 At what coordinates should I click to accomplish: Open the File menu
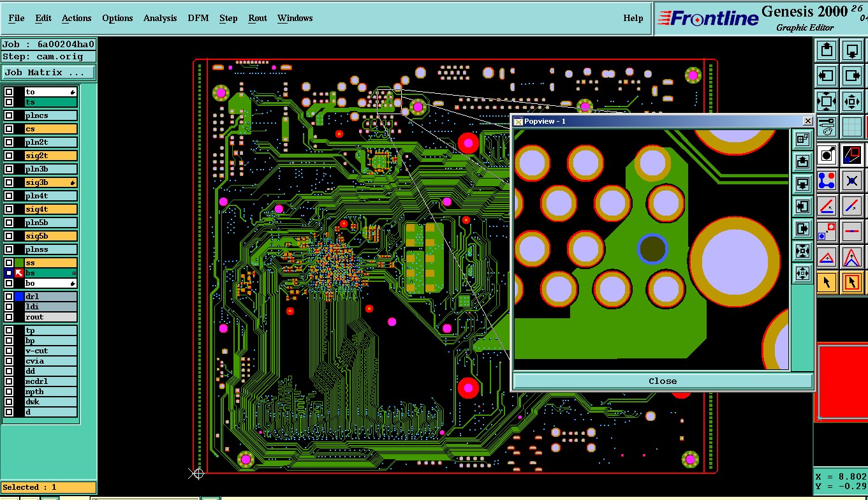click(x=17, y=18)
